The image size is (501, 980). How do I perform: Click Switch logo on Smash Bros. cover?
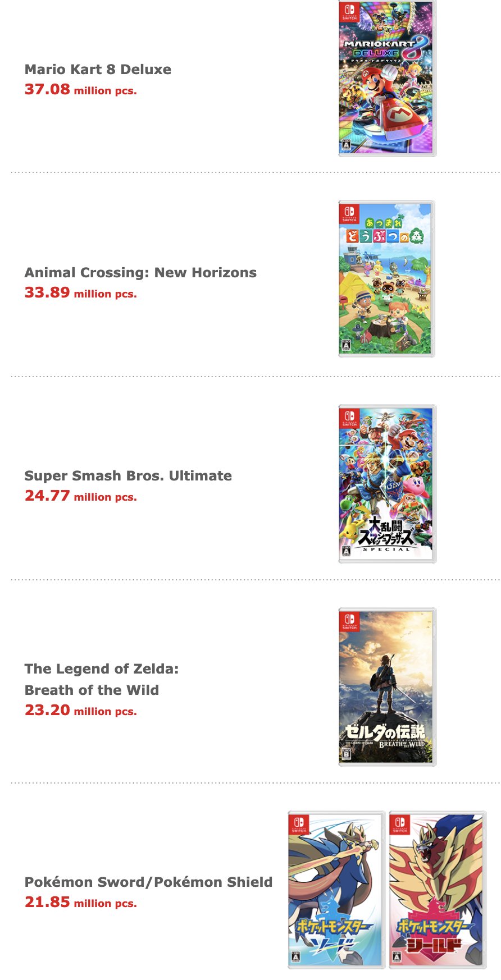pyautogui.click(x=349, y=418)
